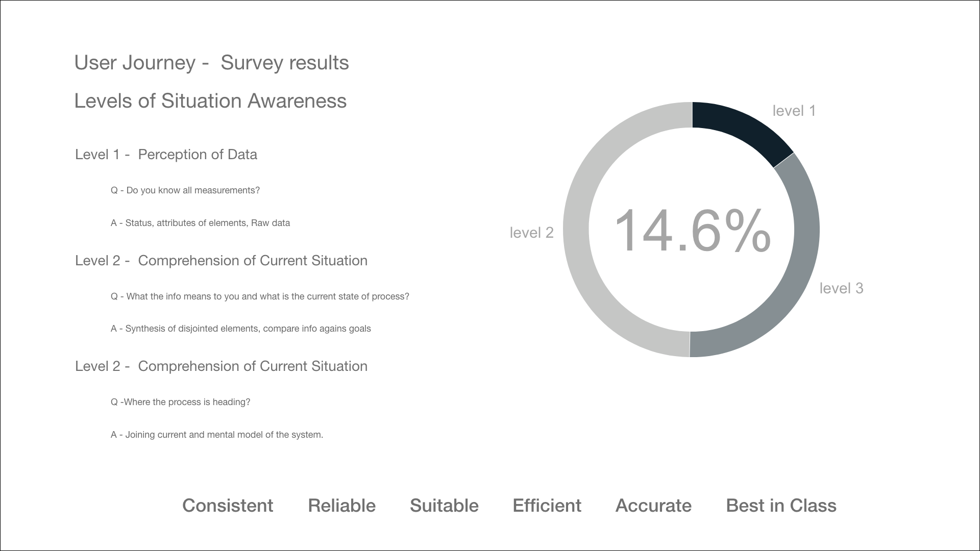
Task: Click the Accurate footer word
Action: (653, 506)
